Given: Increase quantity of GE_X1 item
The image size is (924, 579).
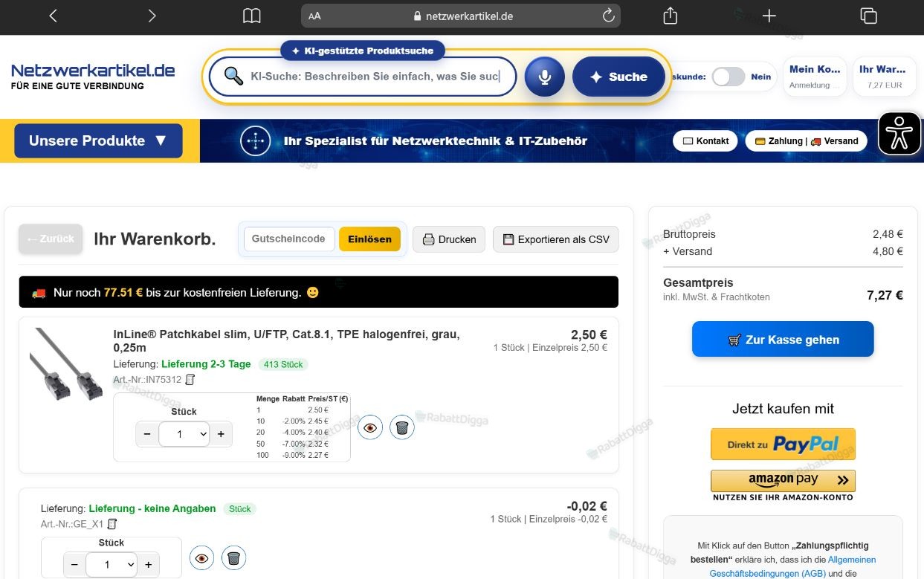Looking at the screenshot, I should 148,565.
